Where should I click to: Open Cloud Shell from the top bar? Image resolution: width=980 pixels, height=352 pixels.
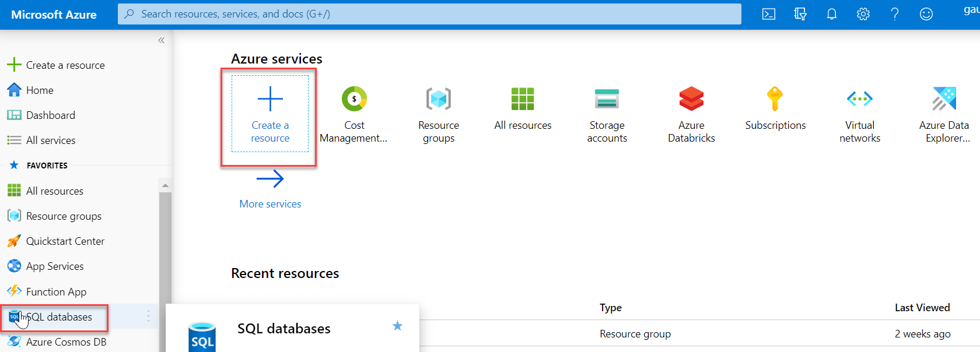click(769, 14)
